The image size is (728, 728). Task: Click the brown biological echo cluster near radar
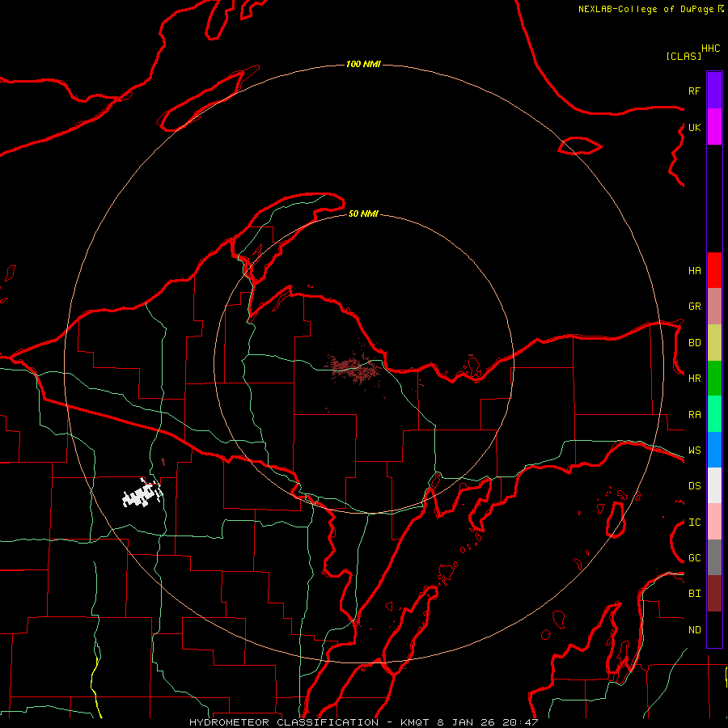pyautogui.click(x=355, y=368)
